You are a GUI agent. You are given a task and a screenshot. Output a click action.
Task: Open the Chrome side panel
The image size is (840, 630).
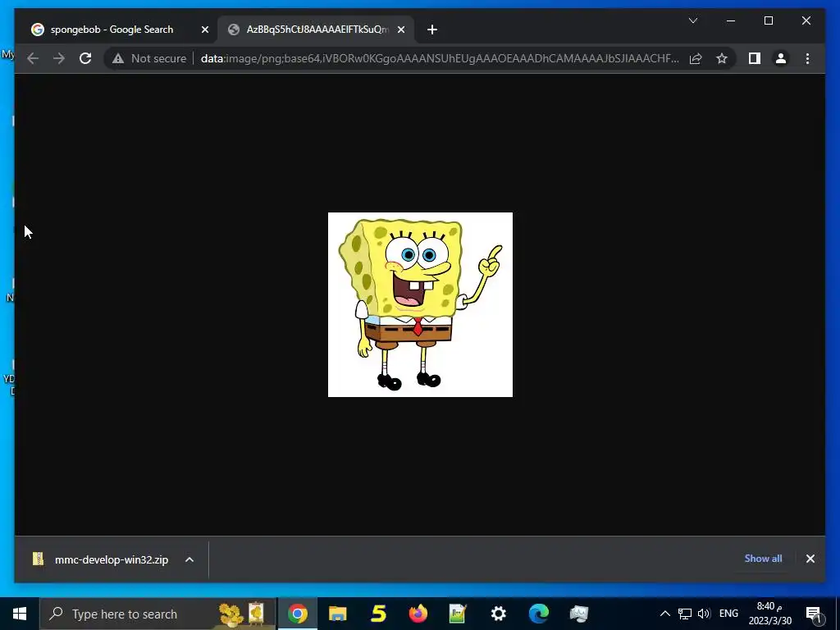755,58
